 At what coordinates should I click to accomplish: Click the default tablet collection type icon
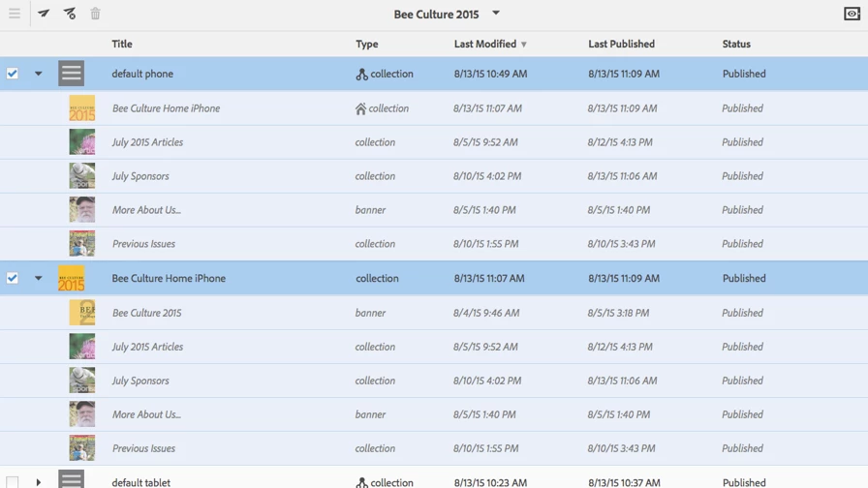click(361, 483)
